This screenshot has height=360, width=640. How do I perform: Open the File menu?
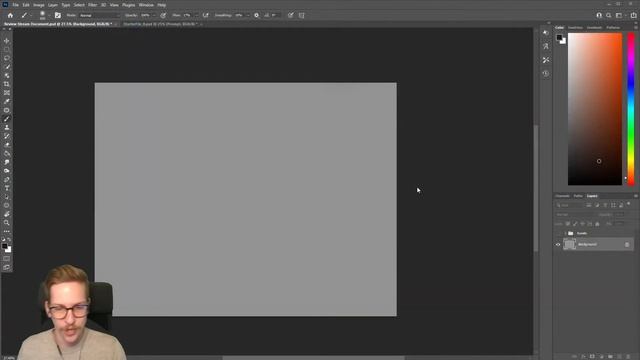(x=16, y=5)
